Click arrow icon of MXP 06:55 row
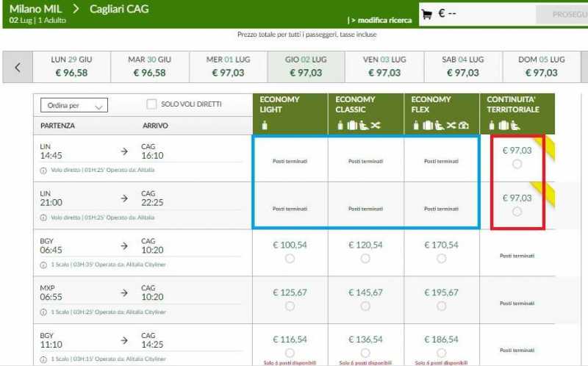Image resolution: width=588 pixels, height=366 pixels. (x=124, y=293)
